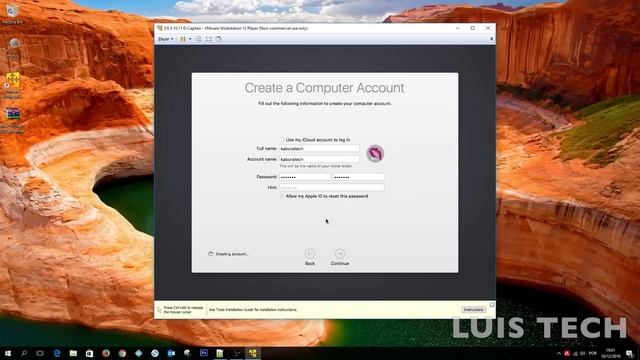The height and width of the screenshot is (360, 640).
Task: Open the Windows Store taskbar icon
Action: (x=89, y=353)
